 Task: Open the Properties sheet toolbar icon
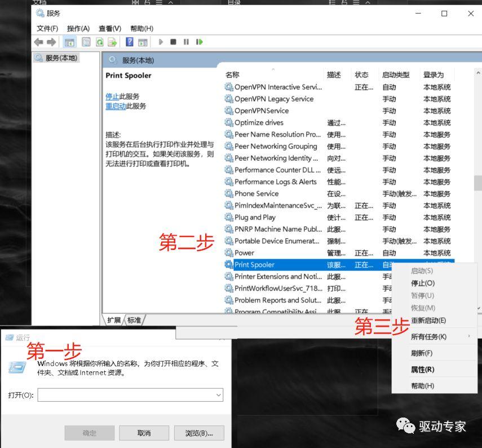pos(86,42)
